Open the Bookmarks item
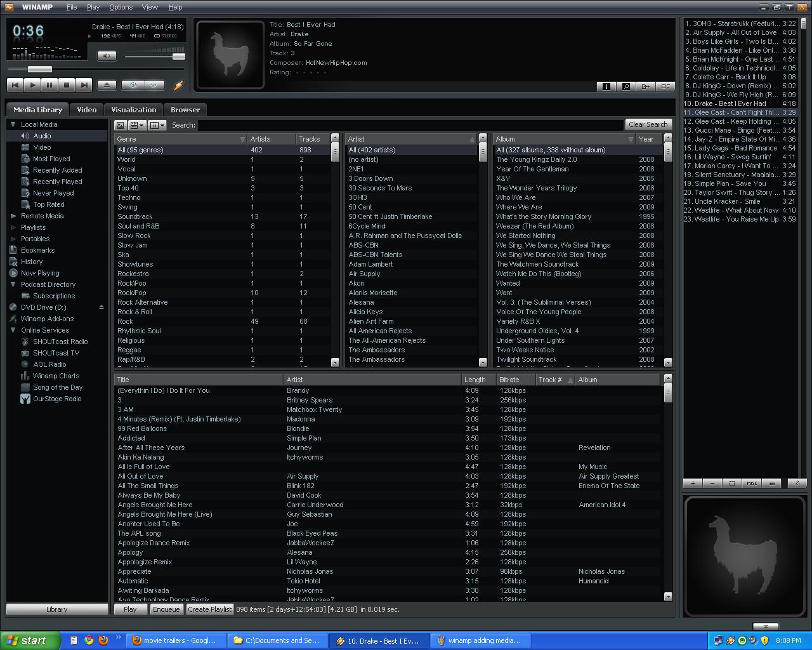The width and height of the screenshot is (812, 650). (x=37, y=250)
